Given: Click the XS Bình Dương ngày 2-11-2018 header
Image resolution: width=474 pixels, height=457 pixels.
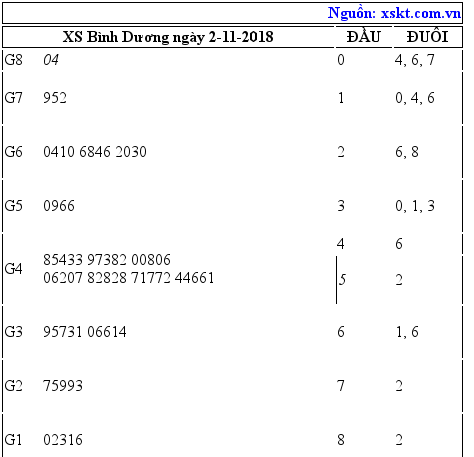Looking at the screenshot, I should pos(168,37).
